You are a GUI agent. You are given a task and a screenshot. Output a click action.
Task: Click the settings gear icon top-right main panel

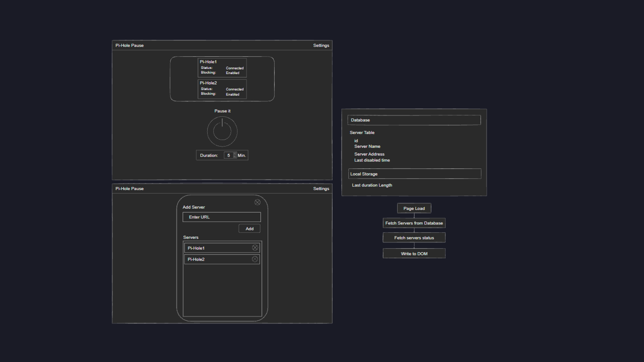pyautogui.click(x=321, y=45)
